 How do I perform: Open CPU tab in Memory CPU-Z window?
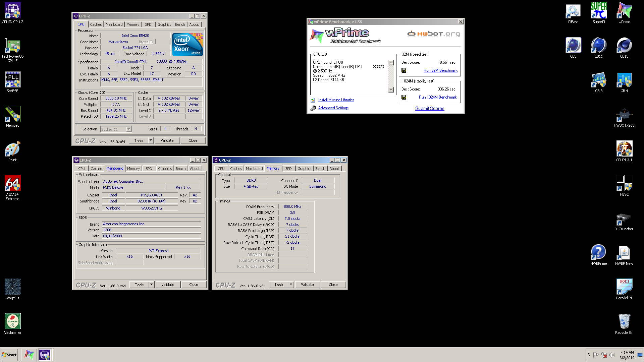(221, 169)
